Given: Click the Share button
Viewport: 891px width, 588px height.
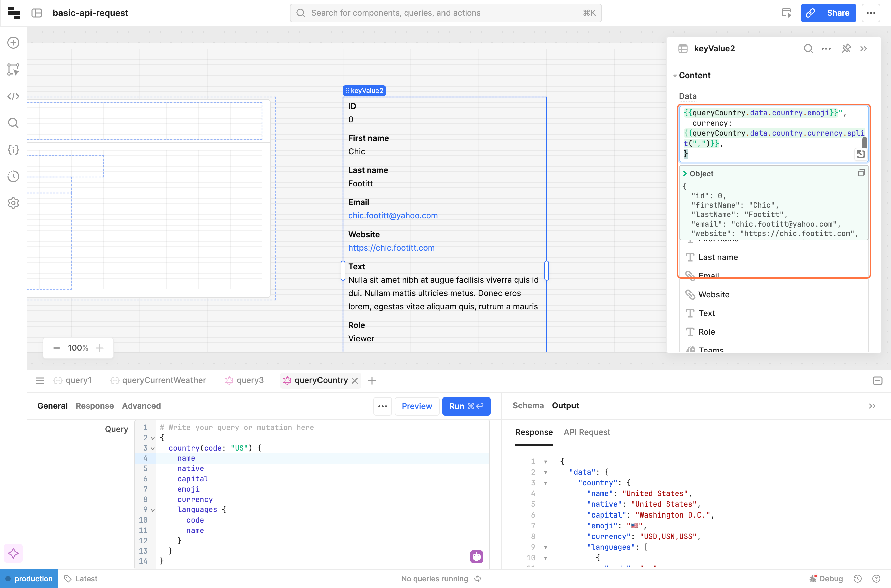Looking at the screenshot, I should point(837,13).
